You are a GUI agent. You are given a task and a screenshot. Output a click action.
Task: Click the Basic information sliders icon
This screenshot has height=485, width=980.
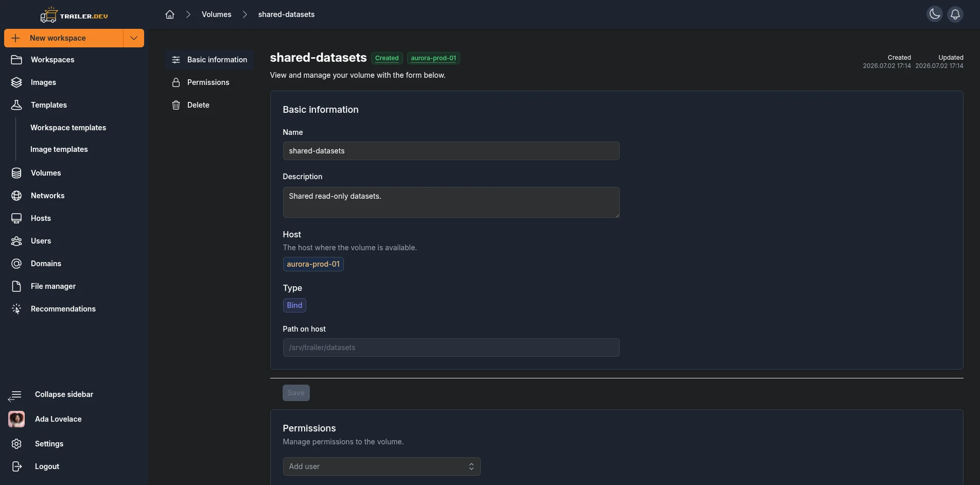tap(176, 60)
